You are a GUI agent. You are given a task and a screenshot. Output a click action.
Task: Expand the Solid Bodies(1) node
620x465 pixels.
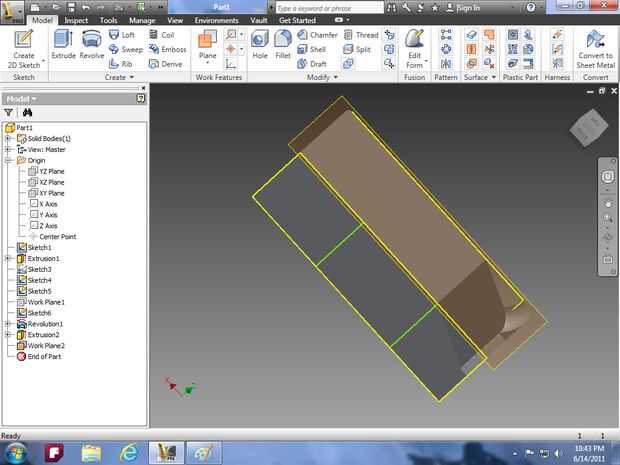pyautogui.click(x=8, y=138)
